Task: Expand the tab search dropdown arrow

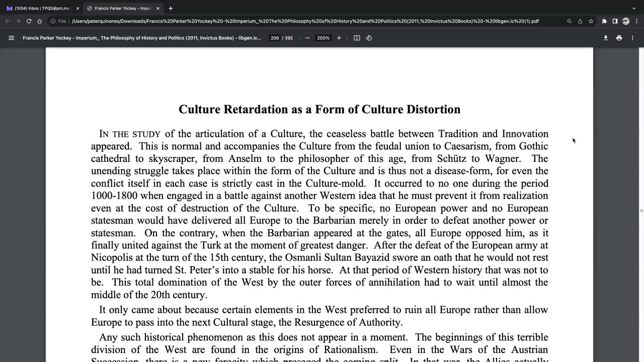Action: tap(634, 9)
